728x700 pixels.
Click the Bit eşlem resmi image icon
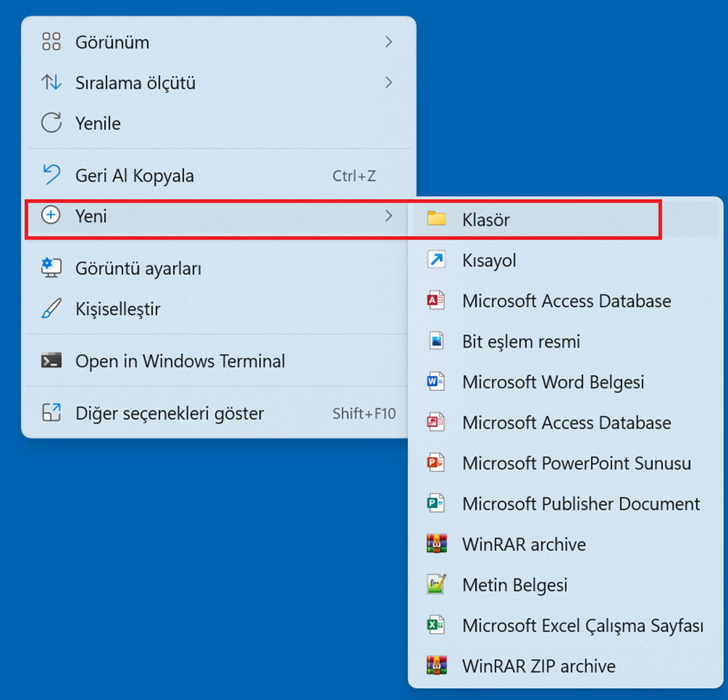point(437,341)
